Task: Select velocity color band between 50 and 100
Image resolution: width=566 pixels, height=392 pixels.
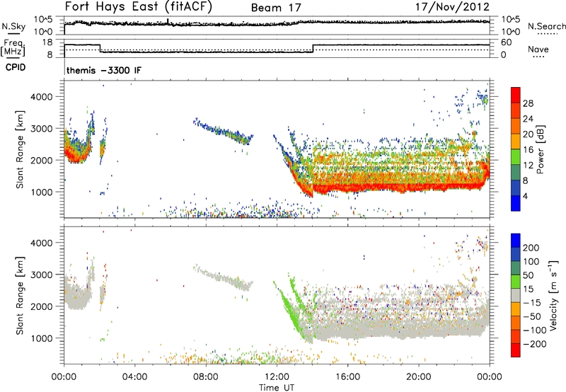Action: [516, 268]
